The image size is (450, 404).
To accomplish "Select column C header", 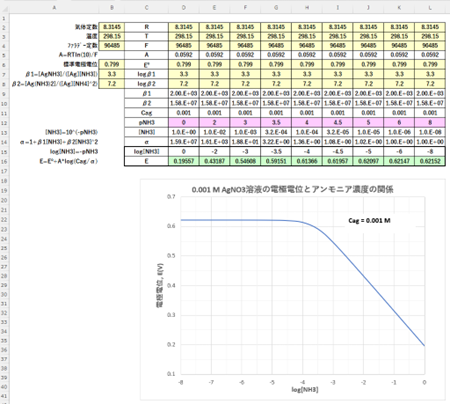I will [146, 7].
